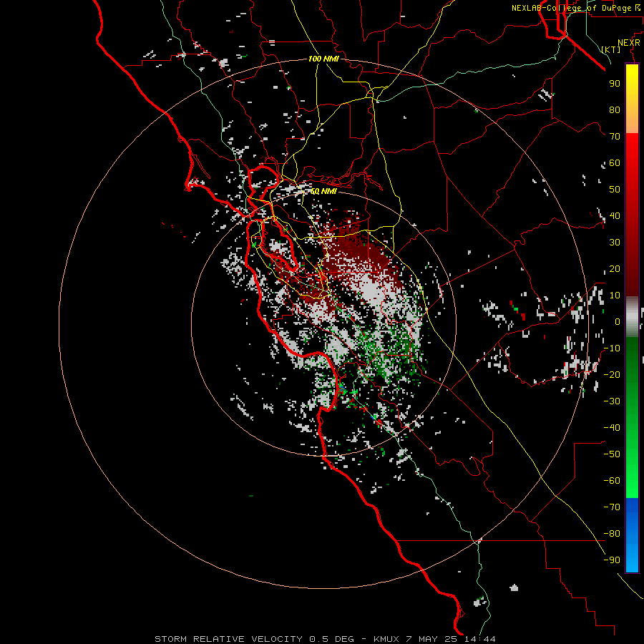Viewport: 644px width, 644px height.
Task: Select the 50 value on velocity scale
Action: (x=615, y=190)
